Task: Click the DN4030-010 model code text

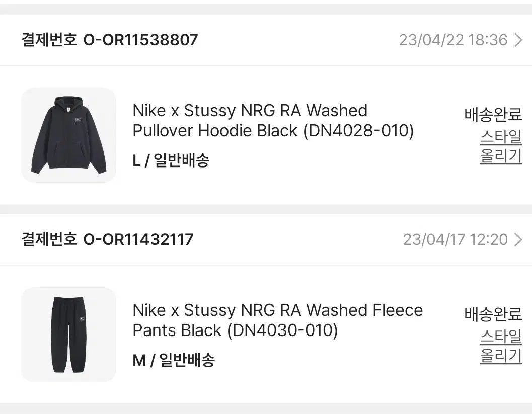Action: (282, 330)
